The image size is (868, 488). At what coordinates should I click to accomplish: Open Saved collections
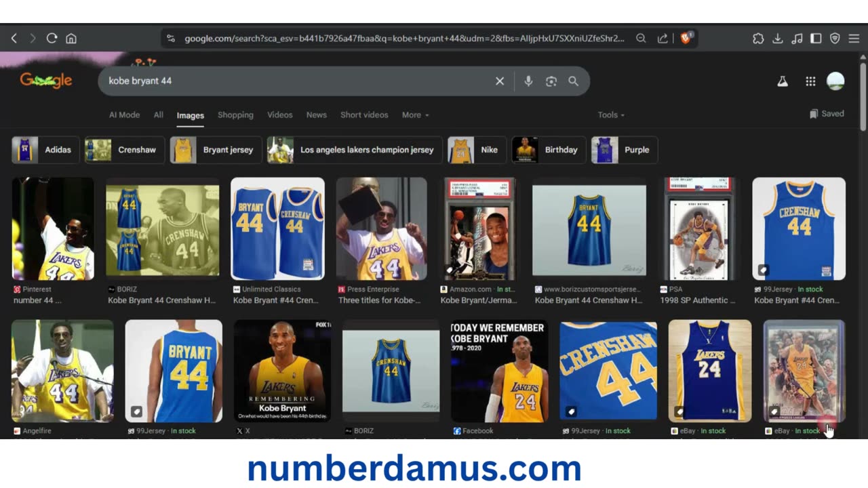pos(827,114)
